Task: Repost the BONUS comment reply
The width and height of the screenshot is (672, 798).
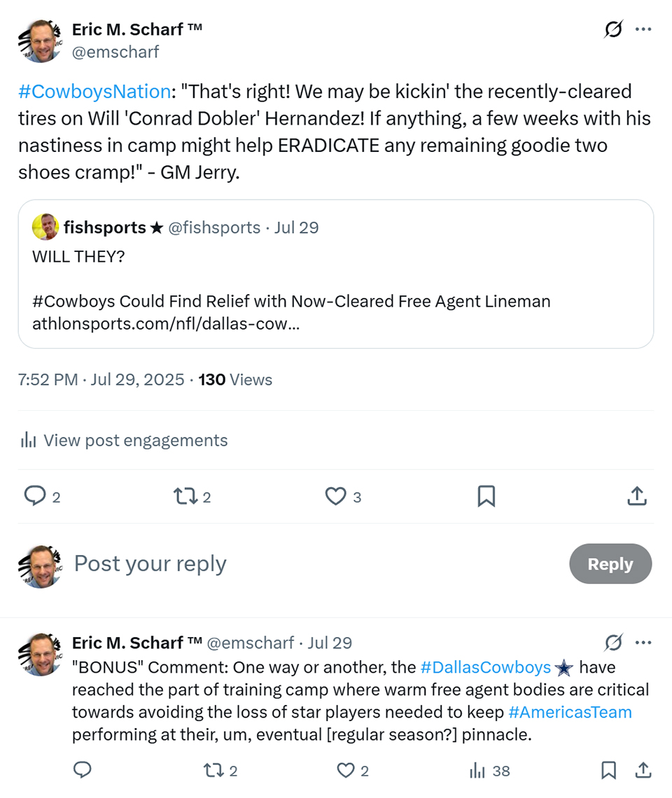Action: tap(212, 771)
